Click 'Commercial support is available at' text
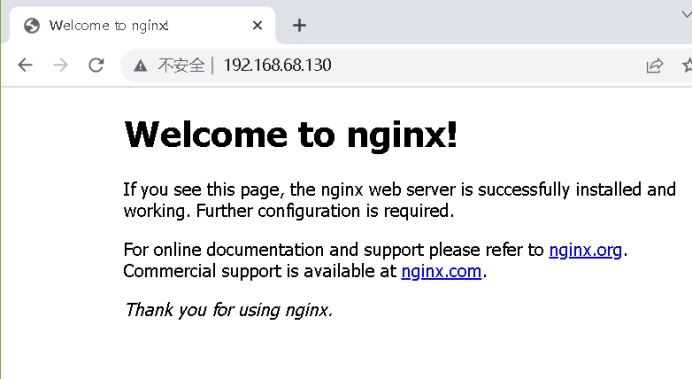 [260, 271]
